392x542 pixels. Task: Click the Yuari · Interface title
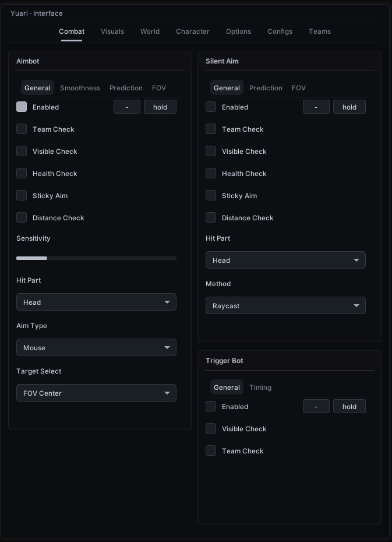click(37, 13)
